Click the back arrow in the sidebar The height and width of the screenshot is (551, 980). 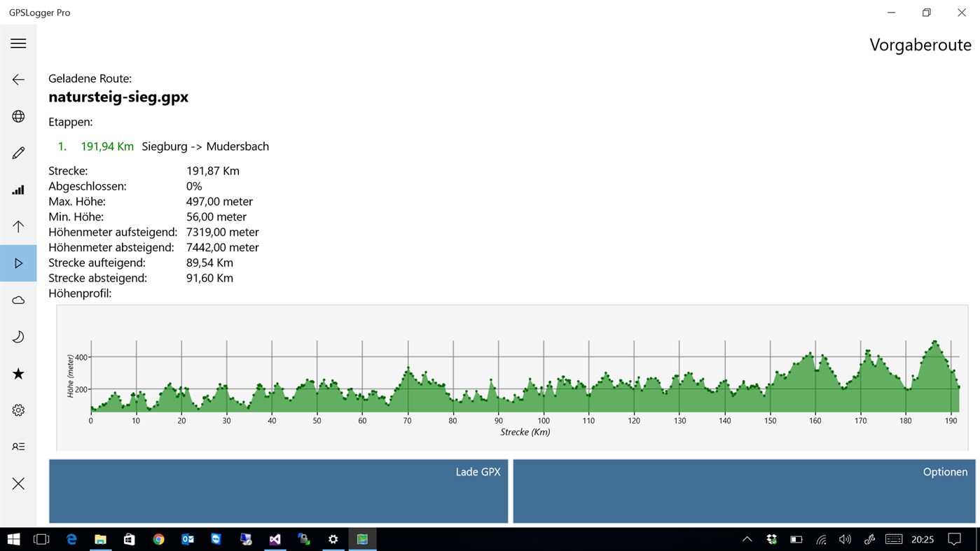click(18, 79)
